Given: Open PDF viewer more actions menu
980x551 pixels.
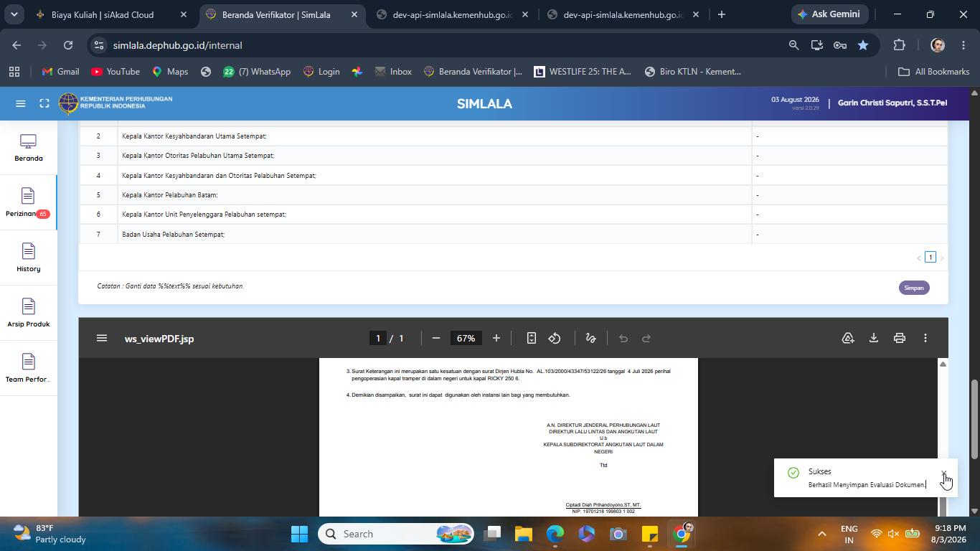Looking at the screenshot, I should pyautogui.click(x=925, y=338).
